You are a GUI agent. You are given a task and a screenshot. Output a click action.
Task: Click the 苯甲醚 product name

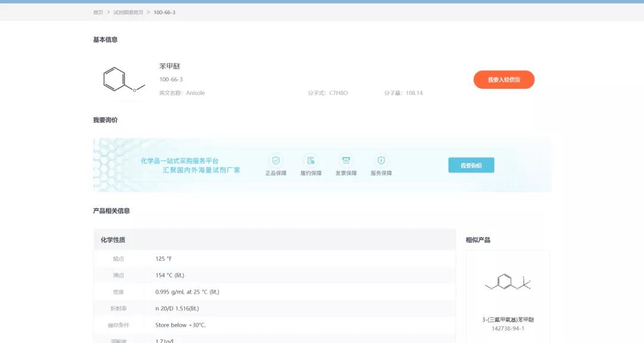tap(169, 66)
